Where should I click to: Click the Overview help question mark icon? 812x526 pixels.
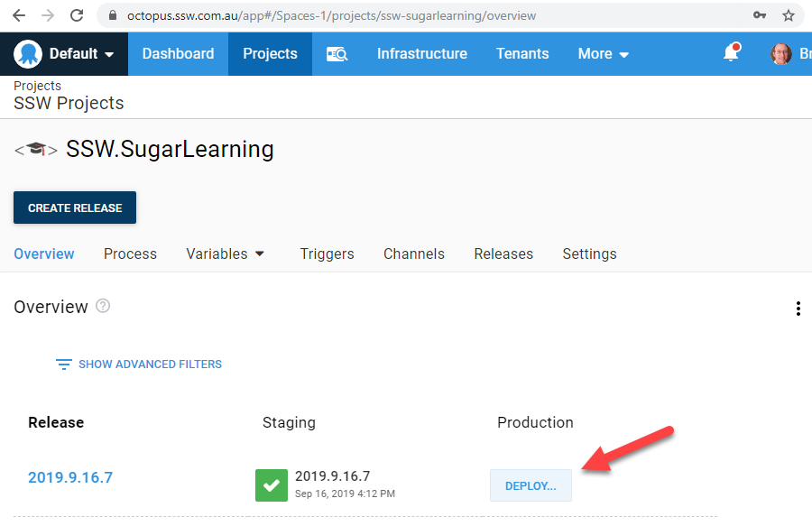[x=103, y=306]
